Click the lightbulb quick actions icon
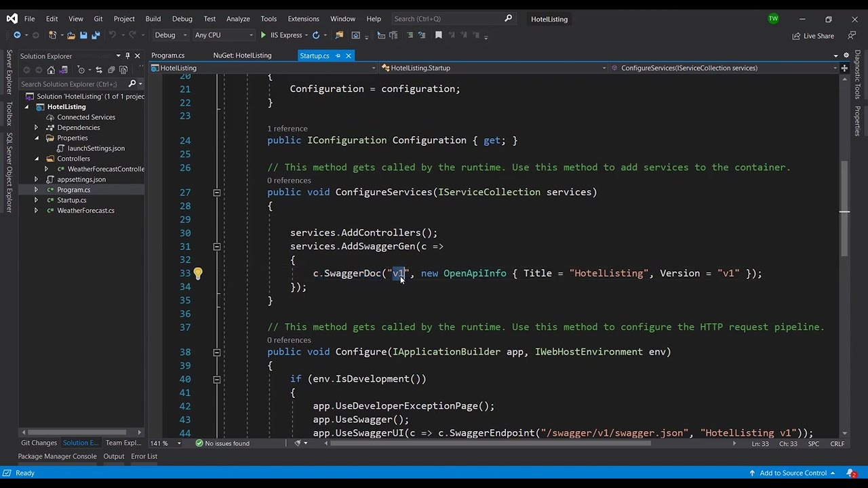This screenshot has width=868, height=488. point(197,273)
